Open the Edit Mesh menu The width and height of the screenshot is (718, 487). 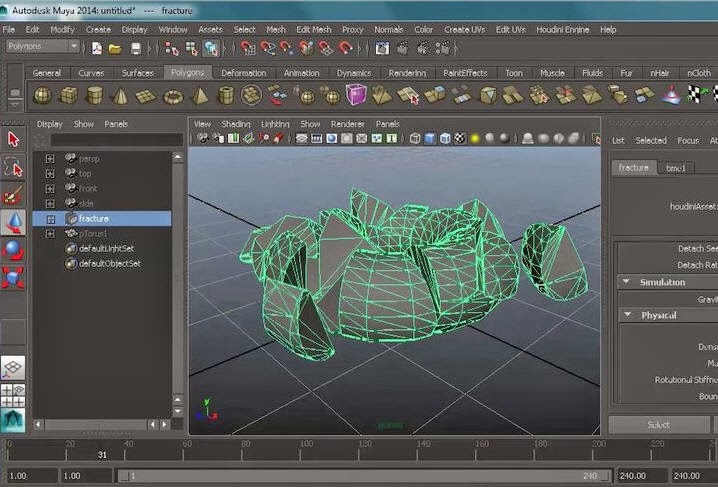click(x=313, y=30)
